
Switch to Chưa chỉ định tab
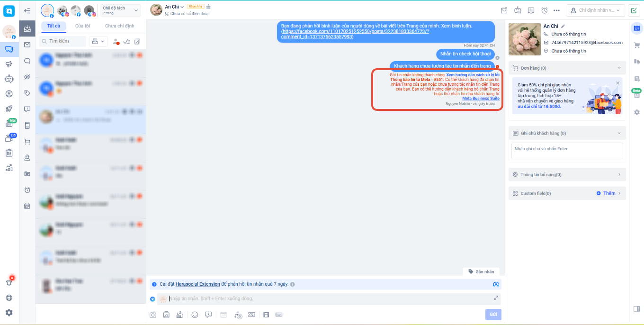(119, 26)
